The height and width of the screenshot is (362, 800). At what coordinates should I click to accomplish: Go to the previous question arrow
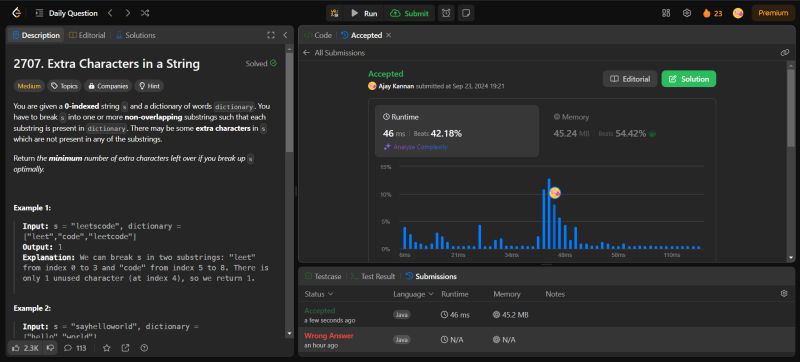click(110, 13)
